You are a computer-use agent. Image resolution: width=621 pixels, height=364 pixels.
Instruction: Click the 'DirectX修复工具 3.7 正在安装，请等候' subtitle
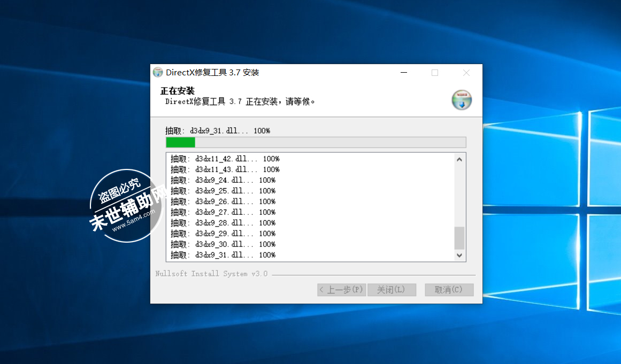point(240,102)
